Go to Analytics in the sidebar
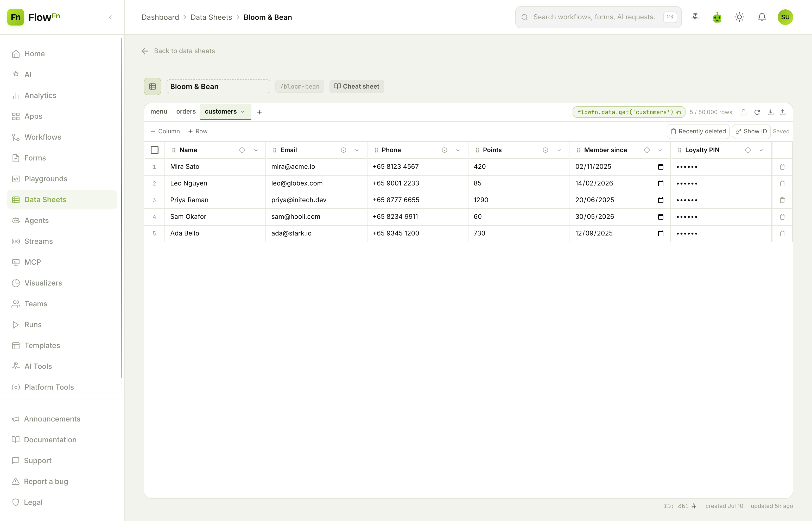 [x=62, y=95]
